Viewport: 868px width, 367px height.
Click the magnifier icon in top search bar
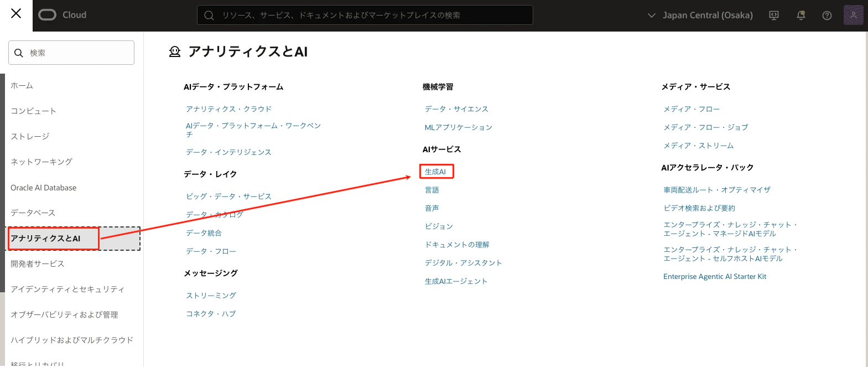click(x=209, y=15)
